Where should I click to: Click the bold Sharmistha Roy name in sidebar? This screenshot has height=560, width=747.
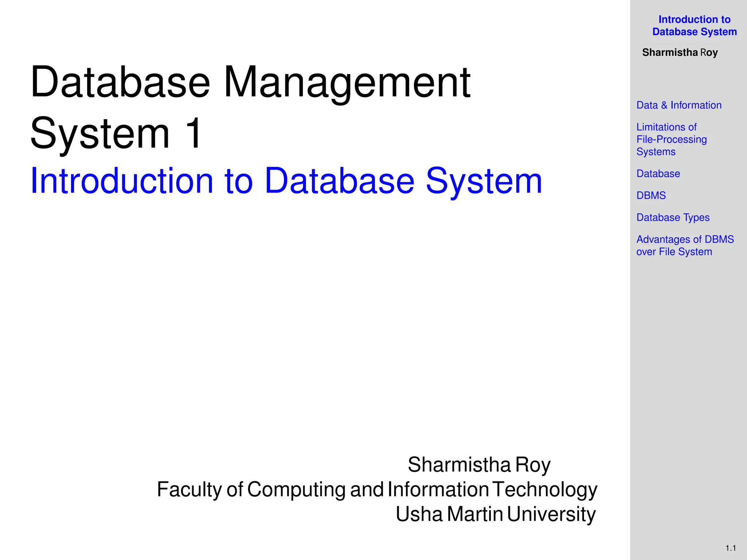pyautogui.click(x=680, y=53)
